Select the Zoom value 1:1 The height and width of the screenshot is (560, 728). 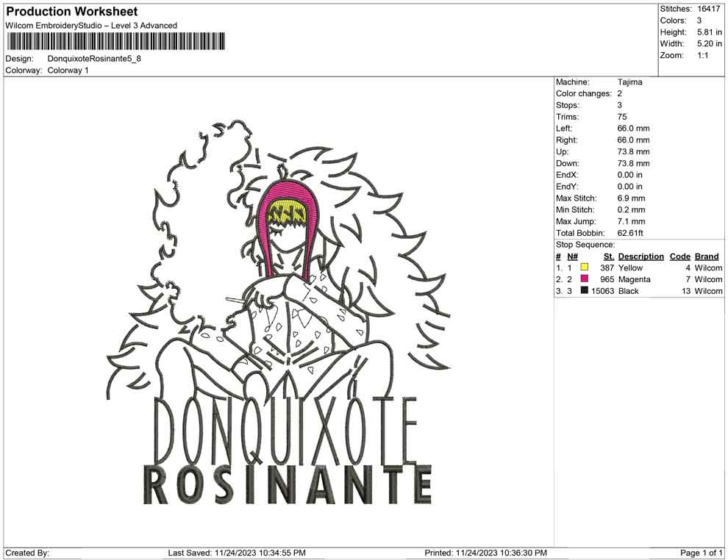pos(703,55)
